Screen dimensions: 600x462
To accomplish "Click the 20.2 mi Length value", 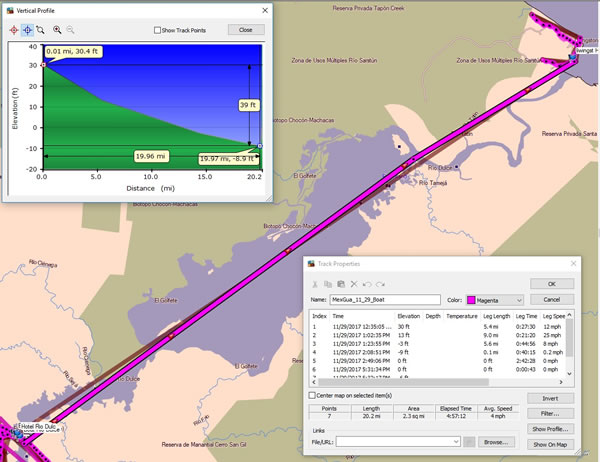I will (x=371, y=416).
